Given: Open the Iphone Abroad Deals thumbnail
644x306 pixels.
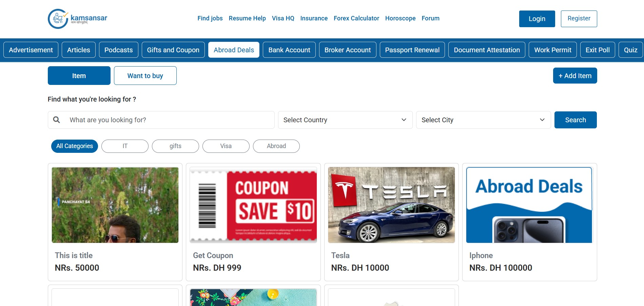Looking at the screenshot, I should [x=529, y=205].
